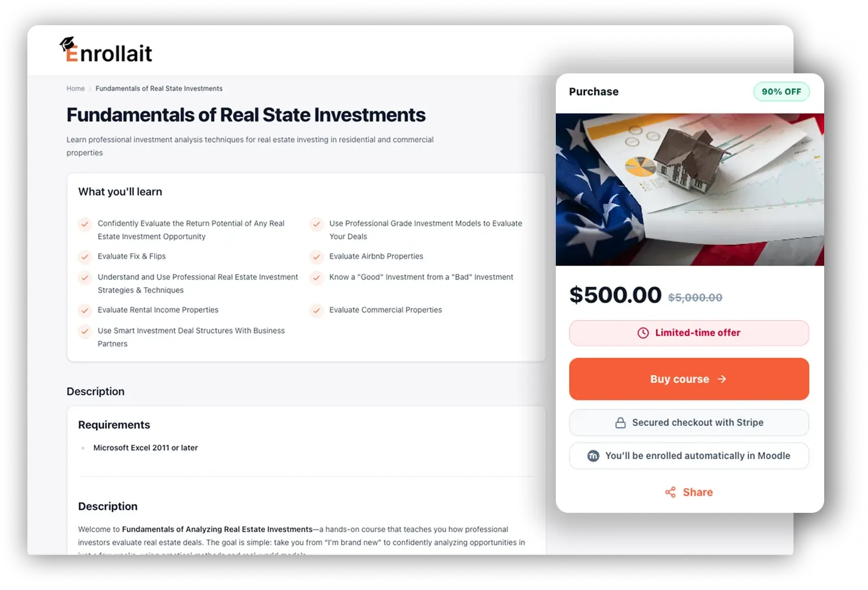The height and width of the screenshot is (590, 868).
Task: Select the Fundamentals of Real State Investments breadcrumb
Action: coord(159,88)
